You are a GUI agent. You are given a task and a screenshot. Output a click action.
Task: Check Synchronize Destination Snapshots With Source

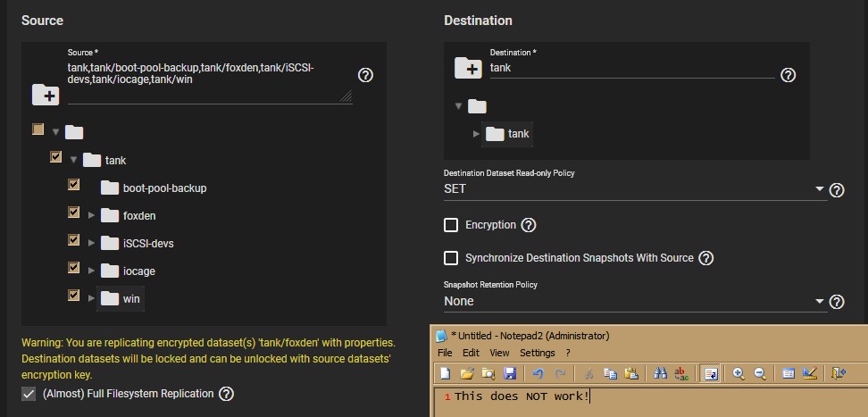pyautogui.click(x=452, y=258)
